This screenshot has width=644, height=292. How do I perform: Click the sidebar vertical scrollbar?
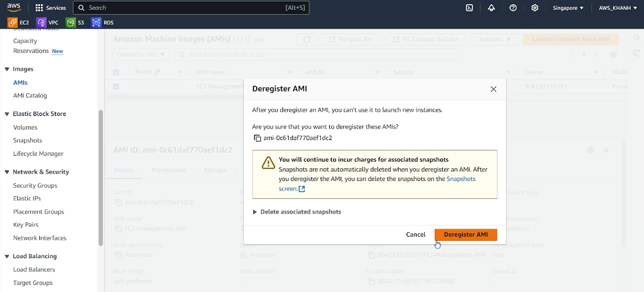(100, 178)
